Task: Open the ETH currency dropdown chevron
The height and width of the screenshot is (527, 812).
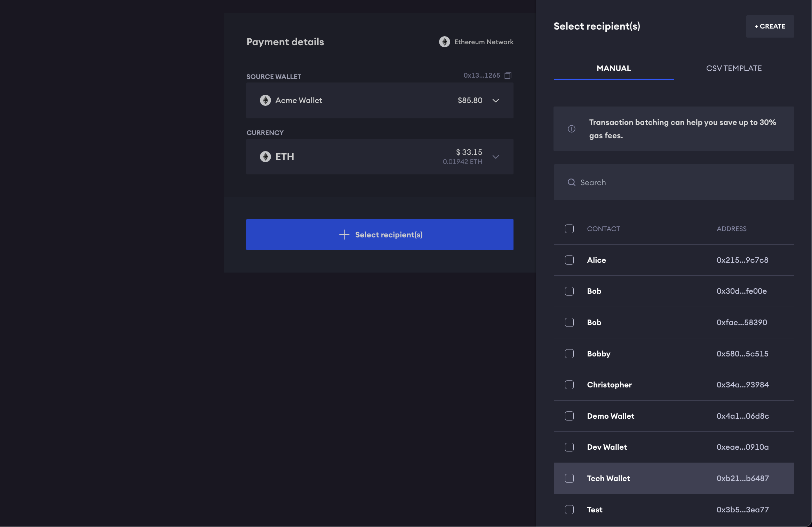Action: pos(495,157)
